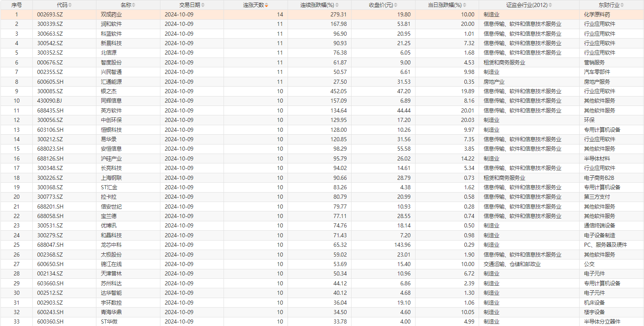The image size is (644, 326).
Task: Click the 宝兰德 name link
Action: [x=109, y=216]
